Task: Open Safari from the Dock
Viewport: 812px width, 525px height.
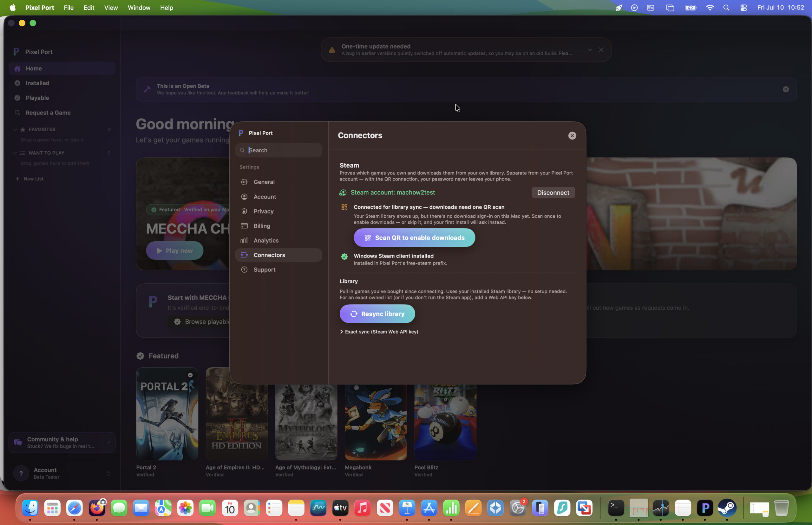Action: (x=74, y=508)
